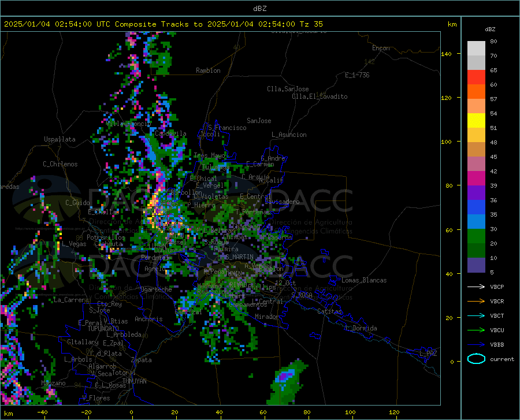Click the 'L_Asuncion' map label

[289, 135]
